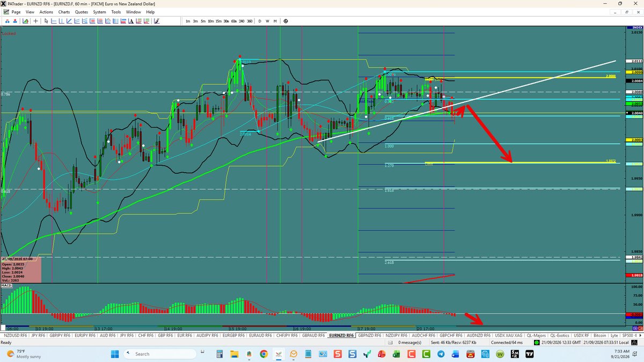Screen dimensions: 644x362
Task: Switch chart to 240 minute timeframe
Action: point(241,21)
